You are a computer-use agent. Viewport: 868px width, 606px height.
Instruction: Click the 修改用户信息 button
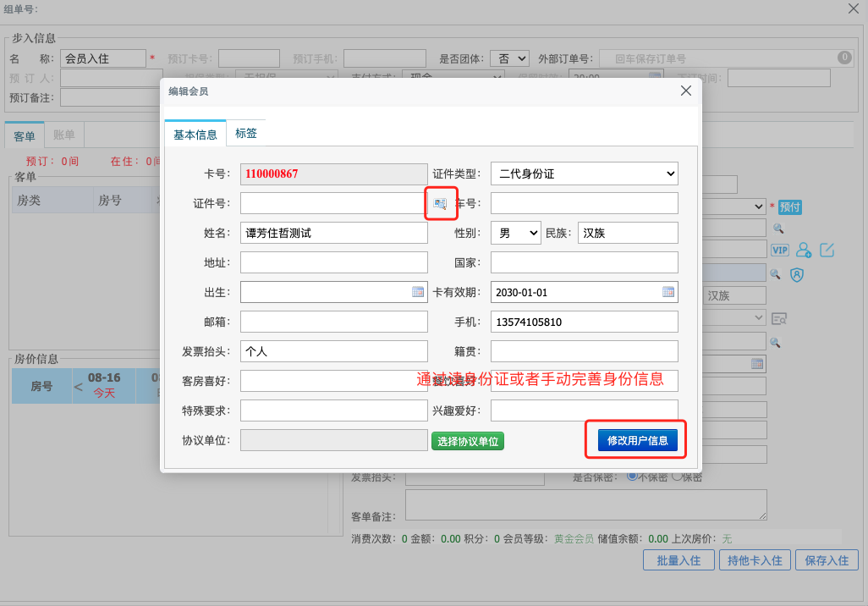point(638,440)
